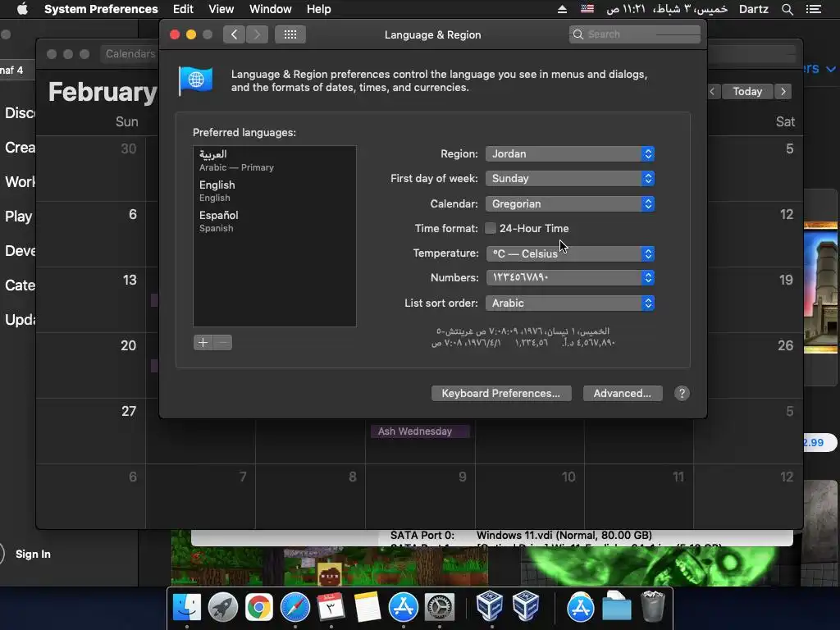Open Spotlight search in menu bar

tap(787, 9)
